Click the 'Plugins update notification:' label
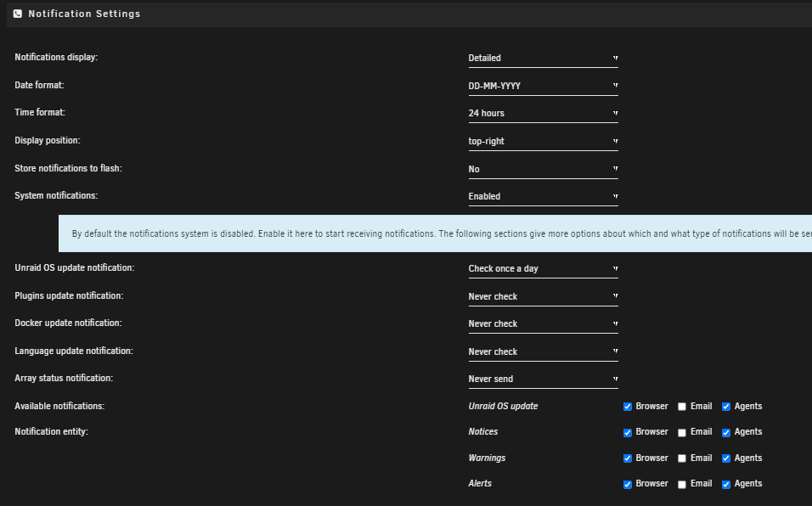 point(69,296)
